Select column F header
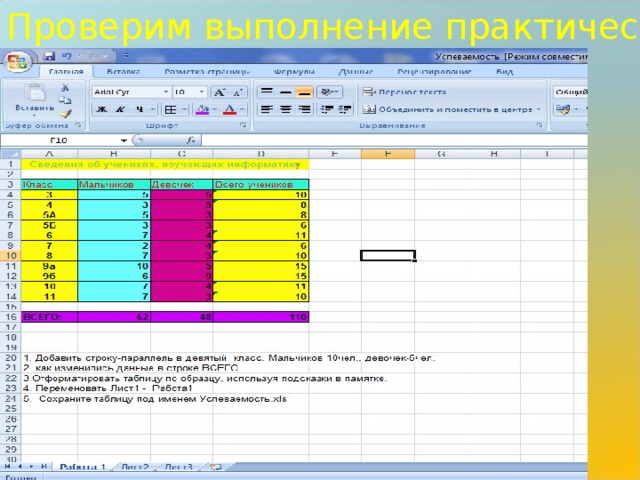 [x=388, y=154]
